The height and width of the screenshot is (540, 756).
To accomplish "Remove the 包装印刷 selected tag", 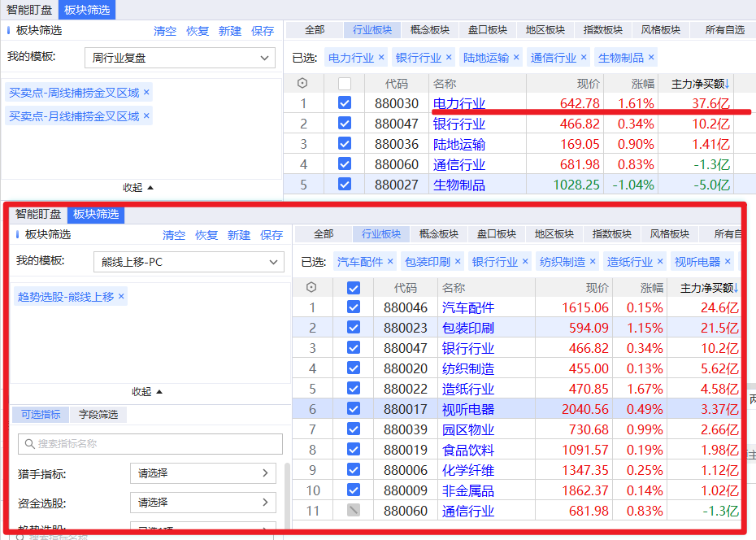I will pyautogui.click(x=458, y=262).
